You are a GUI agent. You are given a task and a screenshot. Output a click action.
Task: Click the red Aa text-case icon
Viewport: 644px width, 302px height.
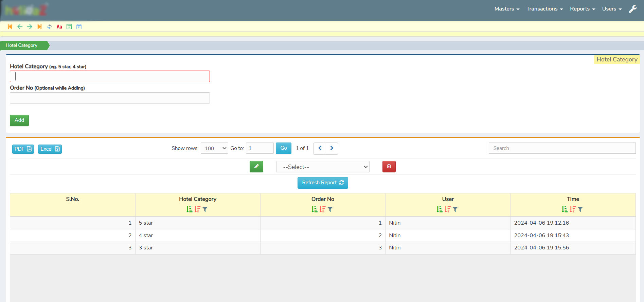tap(59, 27)
